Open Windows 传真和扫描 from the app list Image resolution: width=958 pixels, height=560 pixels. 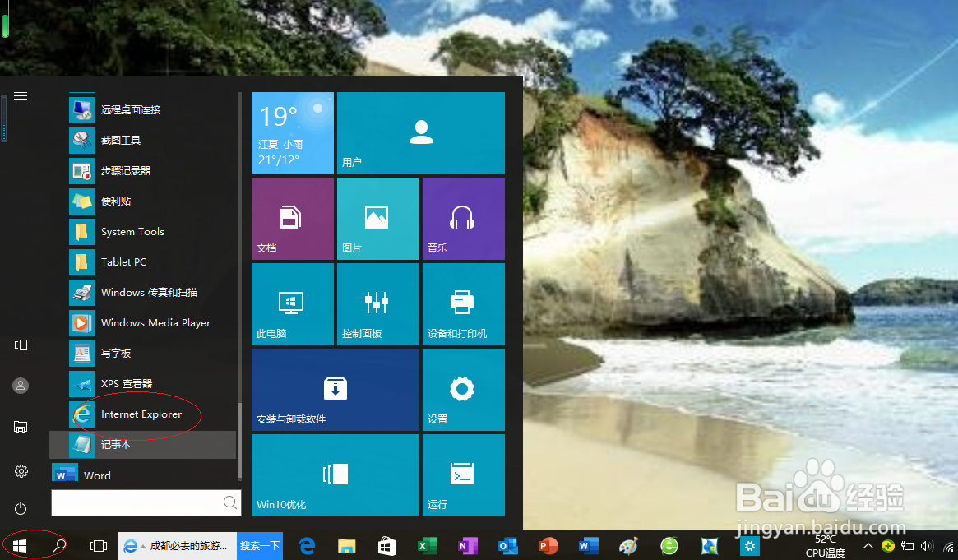(144, 293)
